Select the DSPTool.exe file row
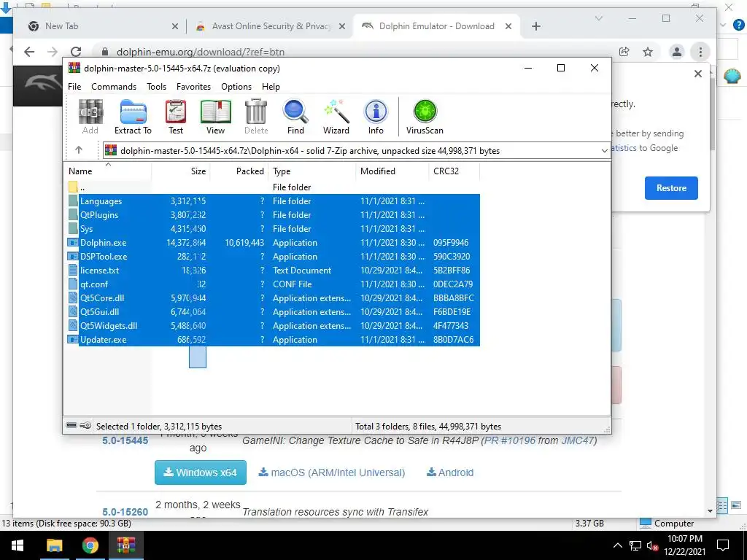The height and width of the screenshot is (560, 747). (274, 256)
